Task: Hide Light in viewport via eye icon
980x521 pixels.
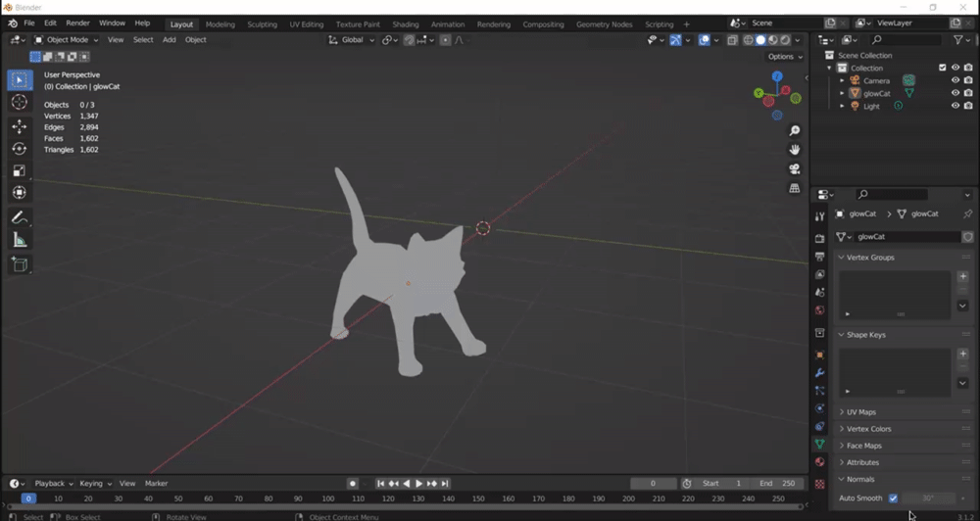Action: tap(955, 106)
